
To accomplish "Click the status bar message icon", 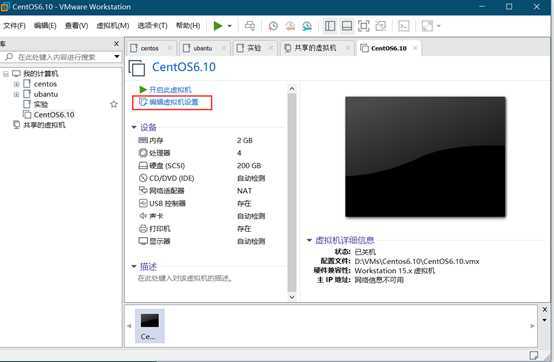I will point(534,355).
